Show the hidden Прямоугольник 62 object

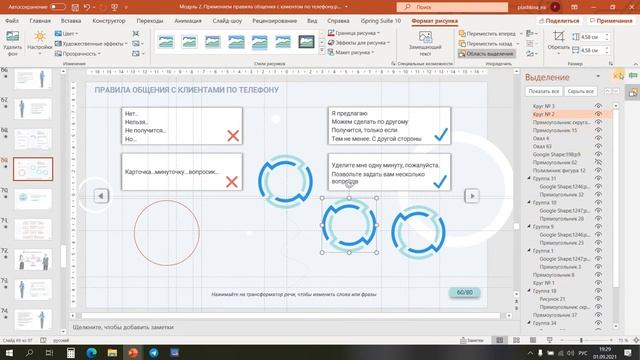598,162
